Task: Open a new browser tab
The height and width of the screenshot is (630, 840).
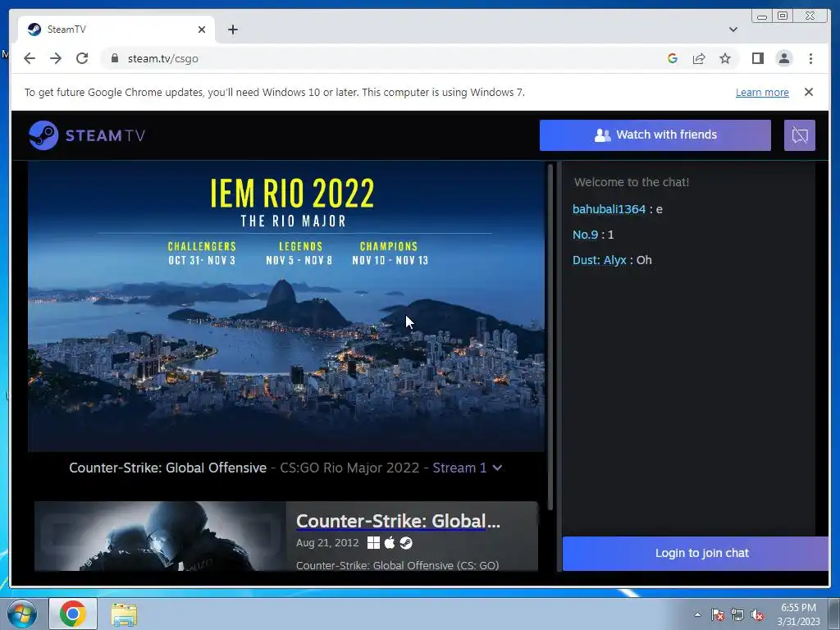Action: (x=232, y=30)
